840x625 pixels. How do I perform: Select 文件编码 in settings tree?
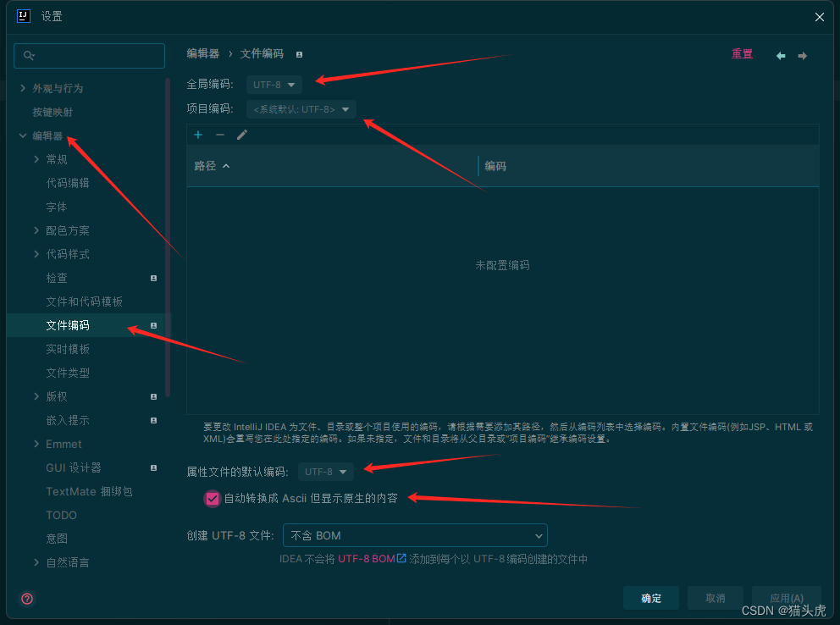click(x=68, y=325)
